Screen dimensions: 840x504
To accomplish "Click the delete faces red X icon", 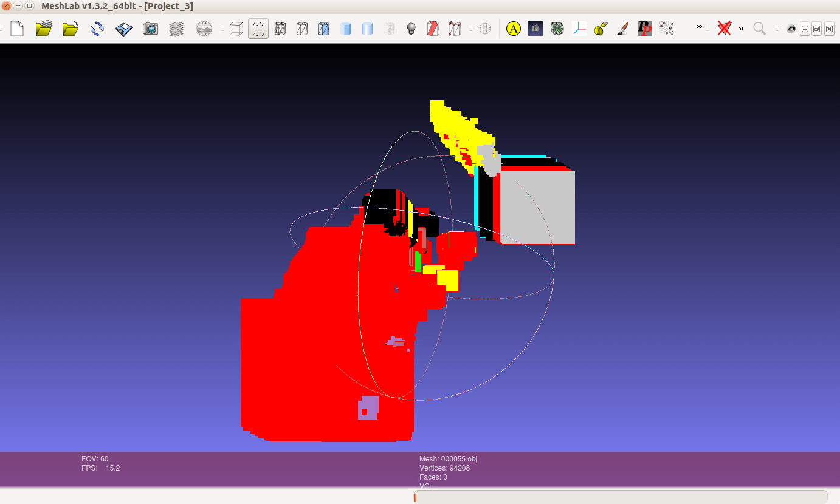I will pyautogui.click(x=723, y=28).
